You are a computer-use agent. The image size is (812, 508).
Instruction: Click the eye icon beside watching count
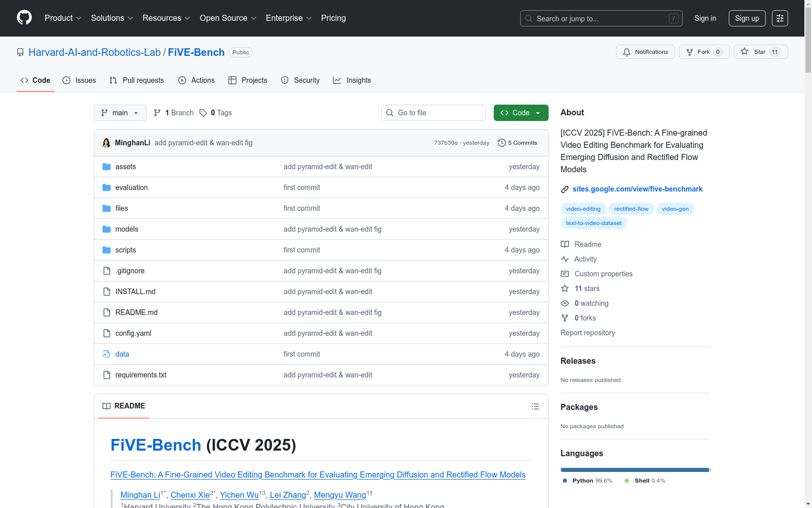(x=565, y=303)
